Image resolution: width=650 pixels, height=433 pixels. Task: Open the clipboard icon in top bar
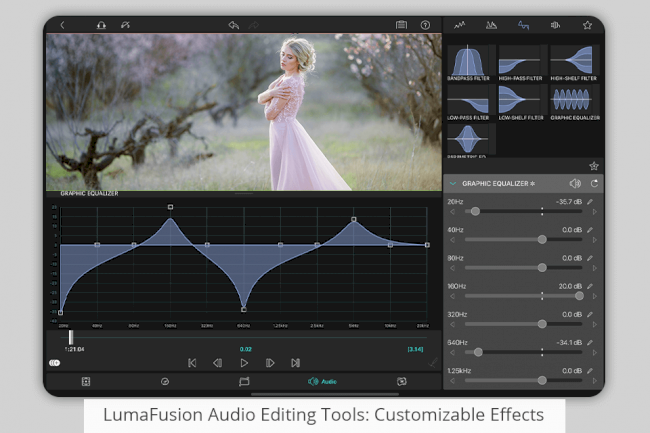[401, 25]
